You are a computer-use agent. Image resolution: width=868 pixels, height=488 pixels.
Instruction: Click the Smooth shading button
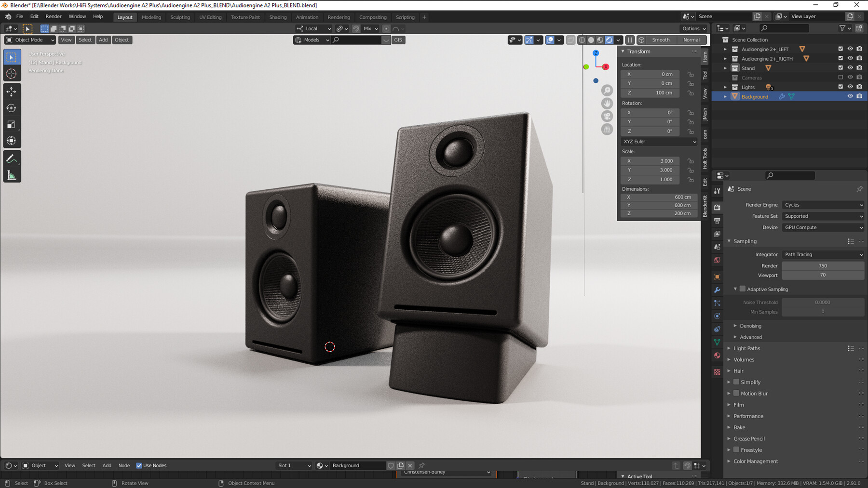pos(660,40)
